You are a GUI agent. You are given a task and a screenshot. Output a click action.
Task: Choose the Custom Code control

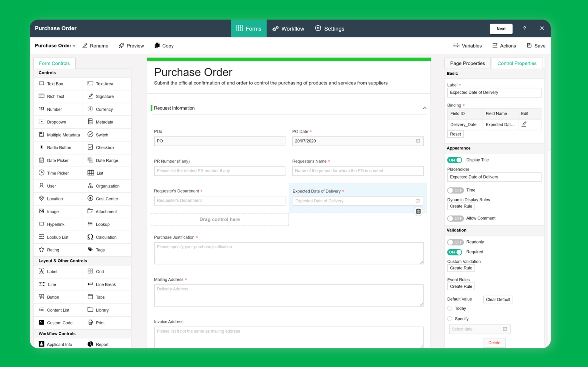pos(59,323)
